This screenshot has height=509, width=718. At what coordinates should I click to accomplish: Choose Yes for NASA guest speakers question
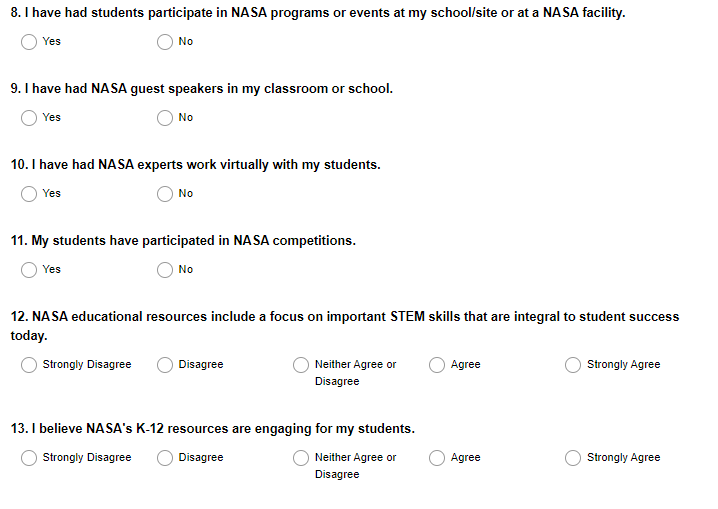pyautogui.click(x=30, y=118)
